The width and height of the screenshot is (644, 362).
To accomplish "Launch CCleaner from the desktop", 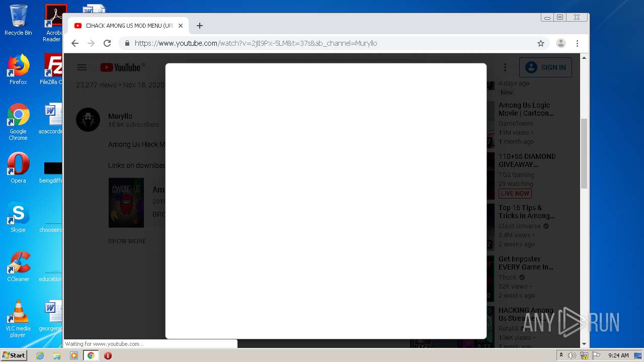I will click(18, 266).
